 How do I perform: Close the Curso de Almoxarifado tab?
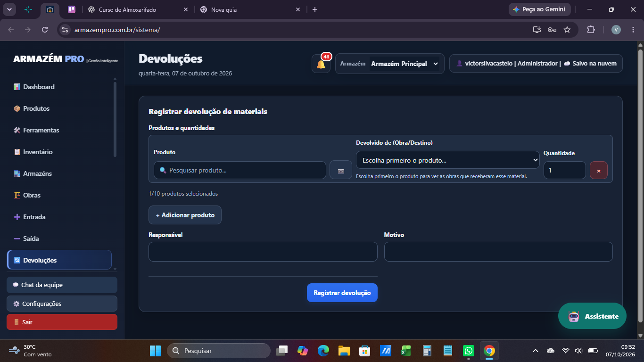click(186, 9)
